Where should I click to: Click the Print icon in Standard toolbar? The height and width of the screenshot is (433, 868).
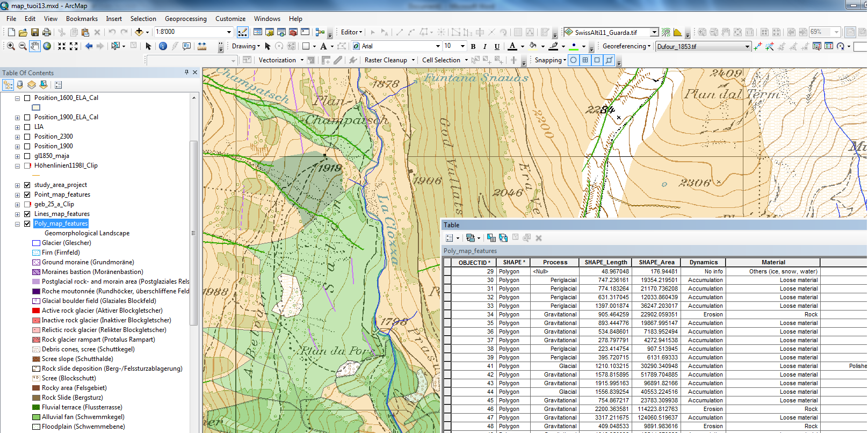(x=47, y=32)
